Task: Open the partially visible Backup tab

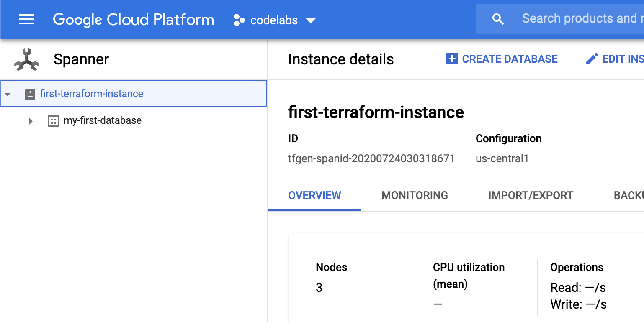Action: tap(628, 195)
